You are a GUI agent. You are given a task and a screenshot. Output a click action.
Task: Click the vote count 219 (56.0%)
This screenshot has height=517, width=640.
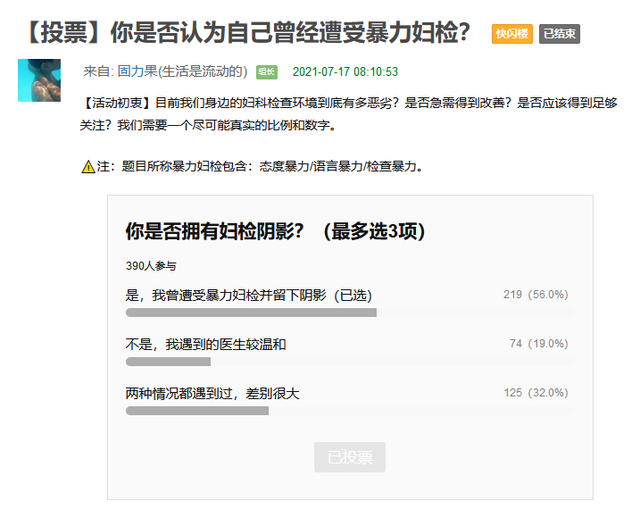pyautogui.click(x=536, y=295)
